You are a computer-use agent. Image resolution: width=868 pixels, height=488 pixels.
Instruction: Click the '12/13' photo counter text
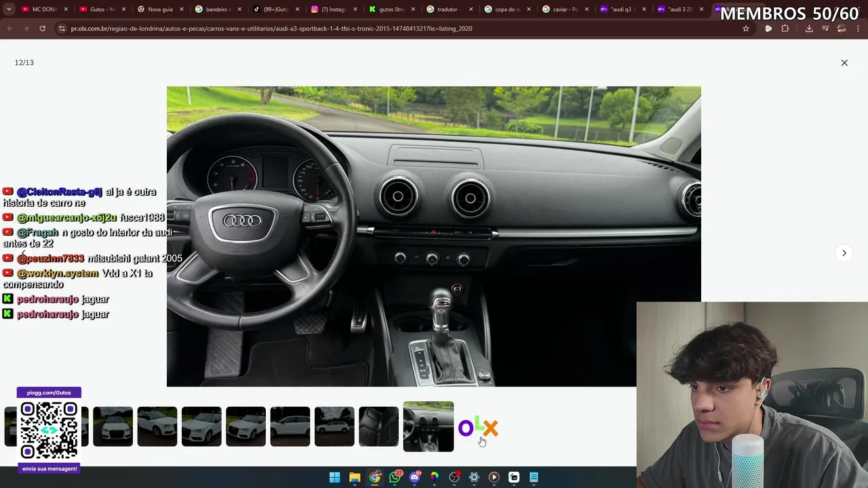coord(24,62)
